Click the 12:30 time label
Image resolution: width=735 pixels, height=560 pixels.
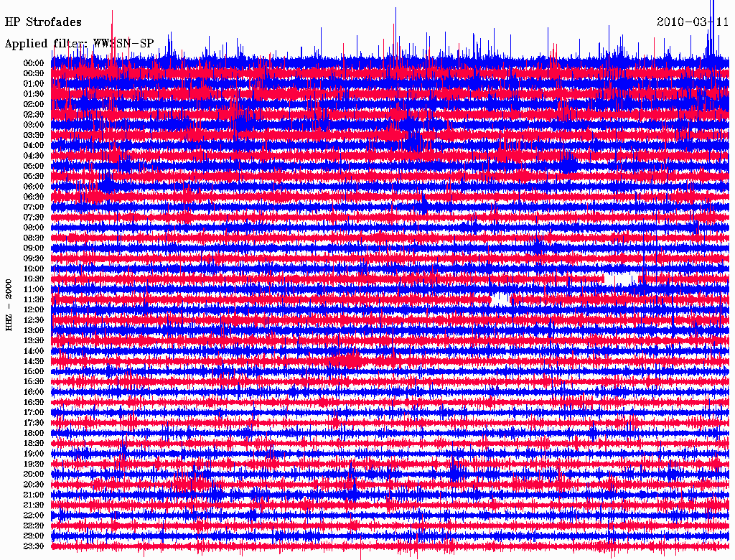point(34,320)
